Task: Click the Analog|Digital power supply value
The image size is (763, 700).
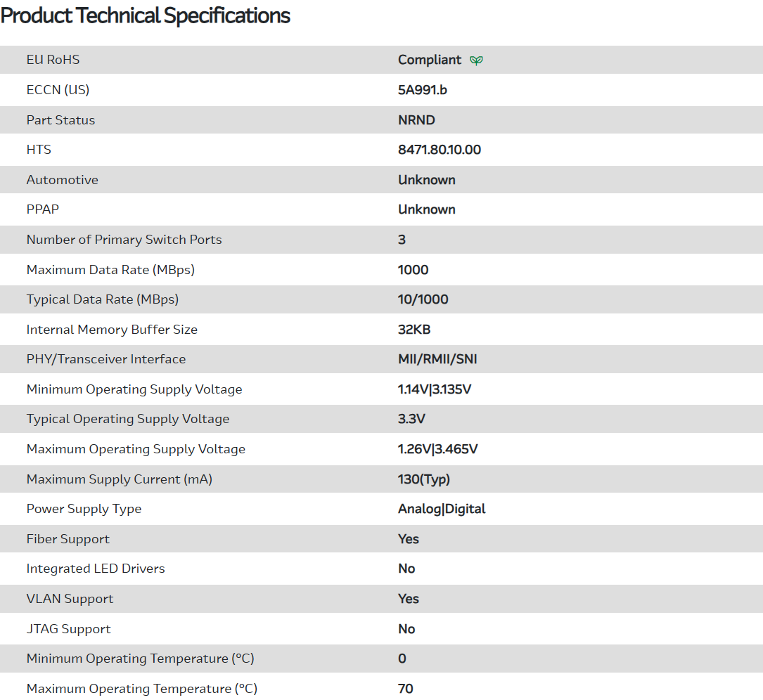Action: coord(442,509)
